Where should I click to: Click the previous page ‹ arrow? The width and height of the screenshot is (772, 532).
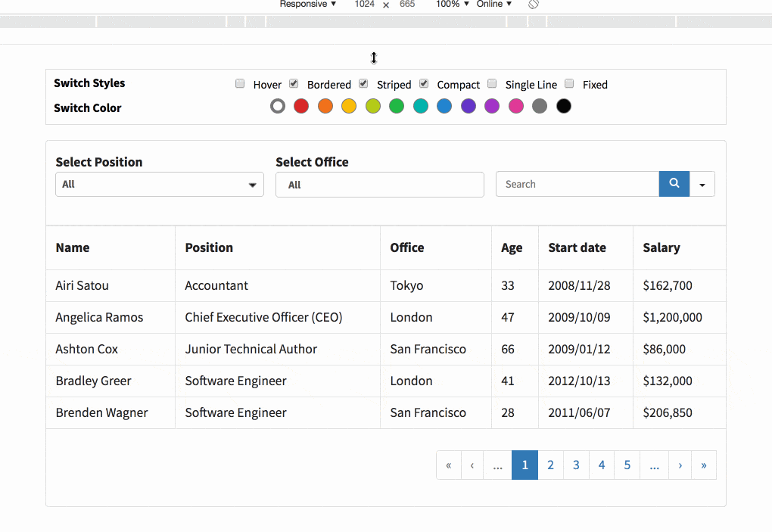(472, 465)
